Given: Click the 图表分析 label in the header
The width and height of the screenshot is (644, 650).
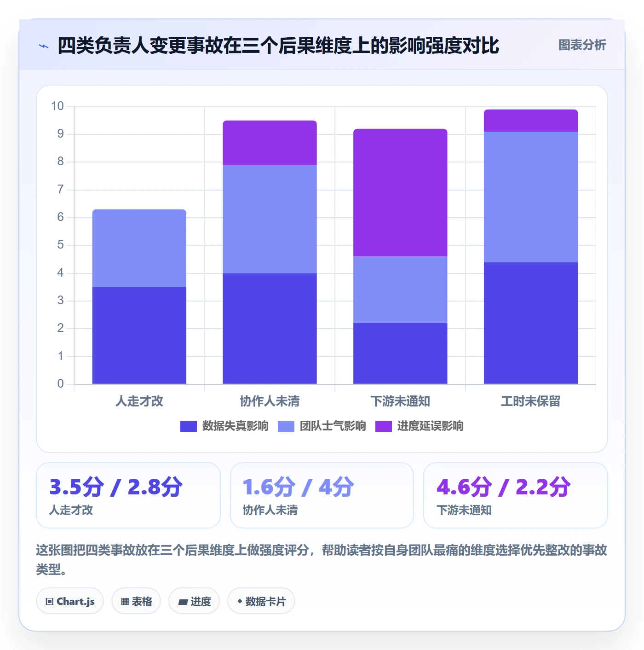Looking at the screenshot, I should click(582, 45).
